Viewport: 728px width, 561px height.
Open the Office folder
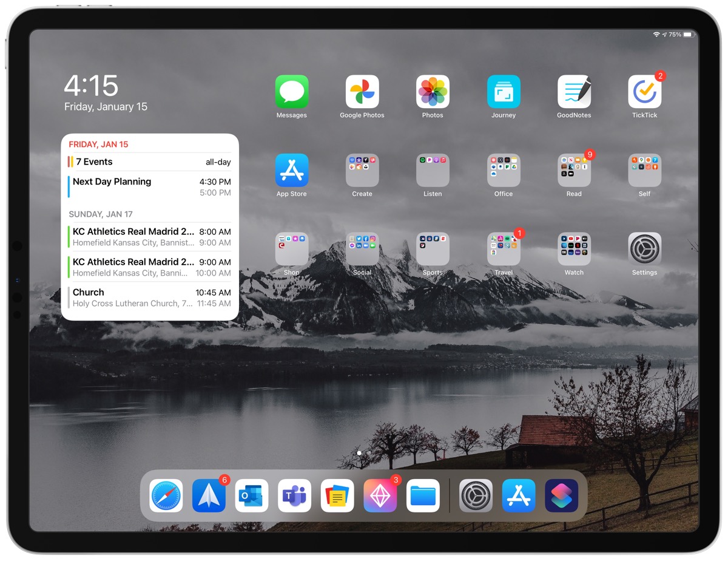(504, 170)
